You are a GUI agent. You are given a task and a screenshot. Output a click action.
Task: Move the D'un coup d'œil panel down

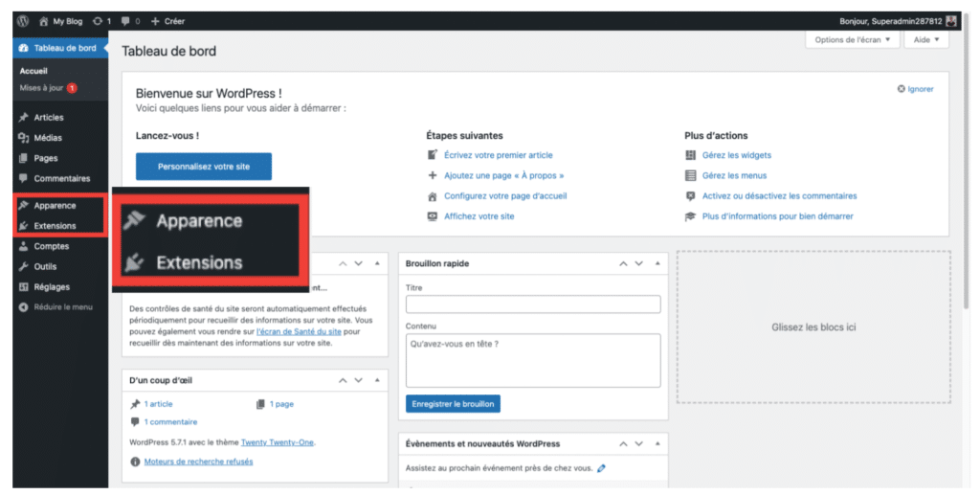click(358, 381)
